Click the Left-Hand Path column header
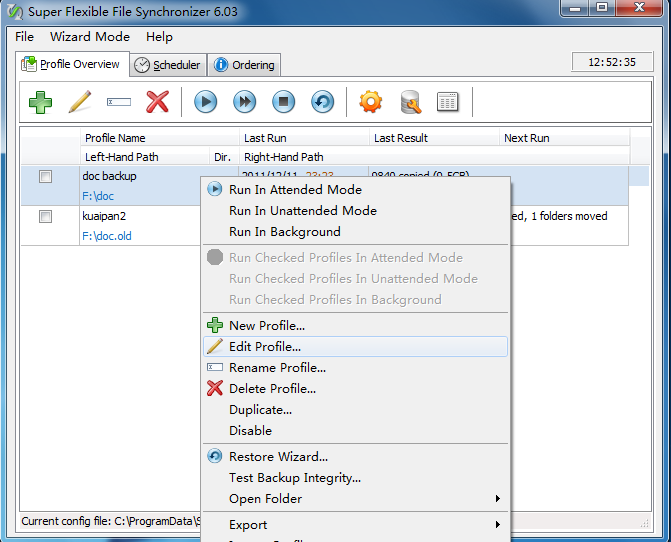 (x=145, y=157)
